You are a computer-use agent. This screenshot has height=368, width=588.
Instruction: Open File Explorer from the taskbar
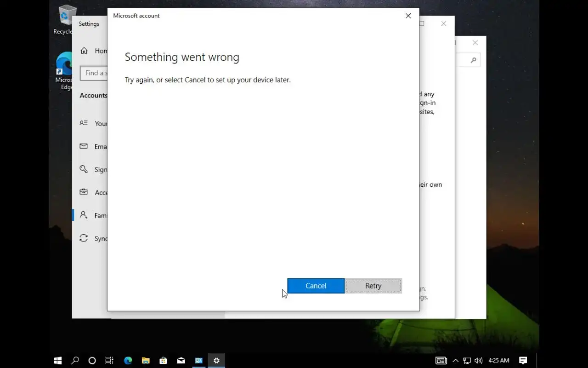coord(146,361)
